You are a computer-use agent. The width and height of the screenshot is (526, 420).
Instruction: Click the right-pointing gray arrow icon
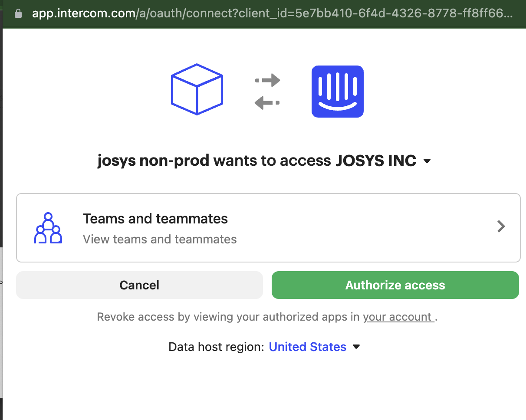coord(268,80)
